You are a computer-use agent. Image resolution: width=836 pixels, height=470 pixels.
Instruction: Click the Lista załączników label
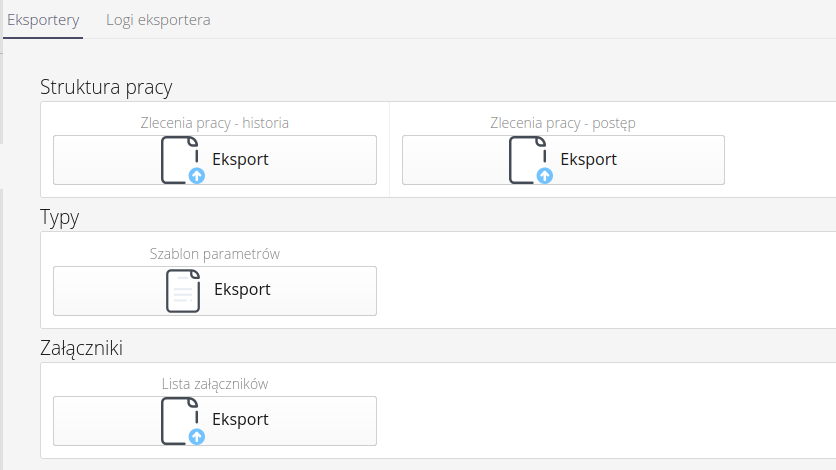(214, 384)
